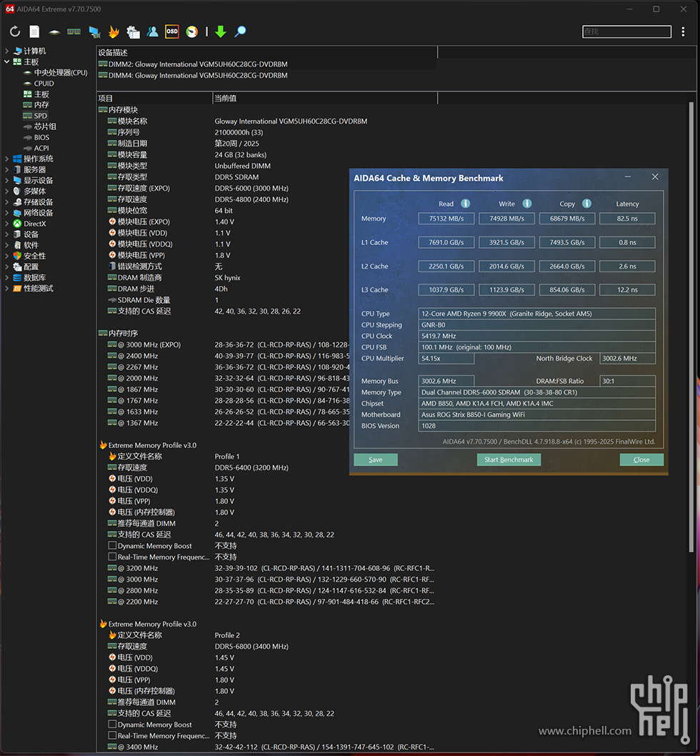Expand the 操作系统 tree node arrow
The image size is (700, 756).
[x=6, y=159]
